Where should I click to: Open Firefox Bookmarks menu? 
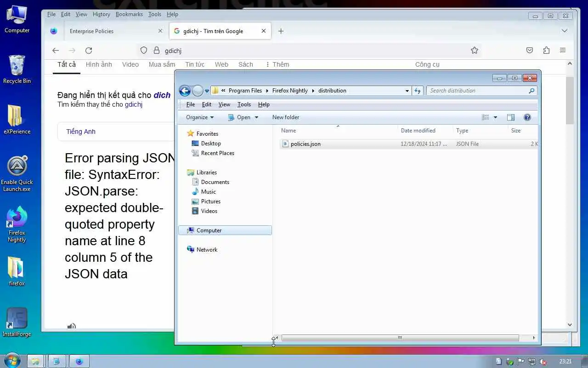pyautogui.click(x=129, y=14)
